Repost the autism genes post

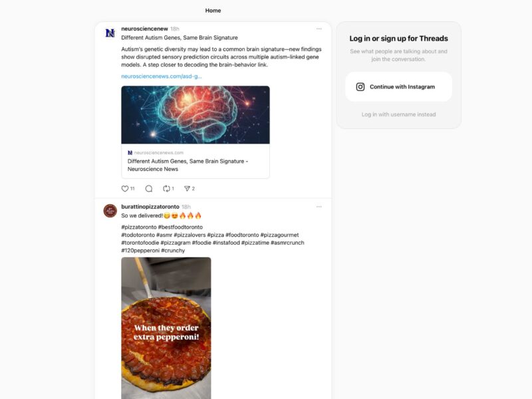click(166, 189)
